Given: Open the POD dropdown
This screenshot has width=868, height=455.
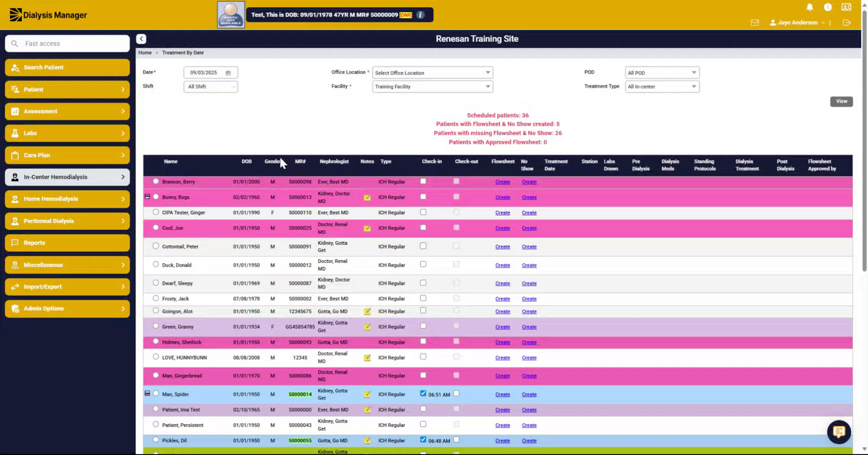Looking at the screenshot, I should tap(662, 73).
